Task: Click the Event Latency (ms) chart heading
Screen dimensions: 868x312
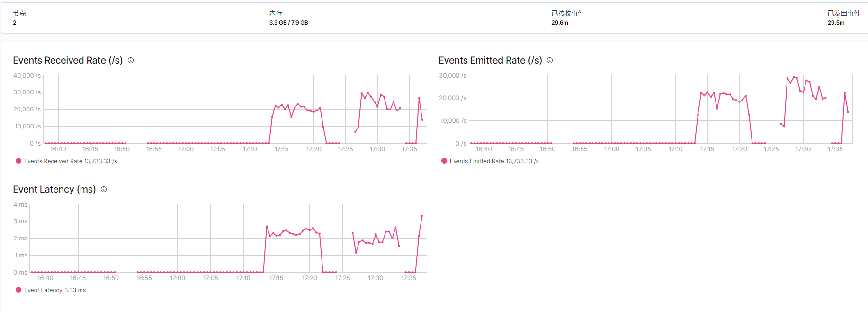Action: pyautogui.click(x=54, y=189)
